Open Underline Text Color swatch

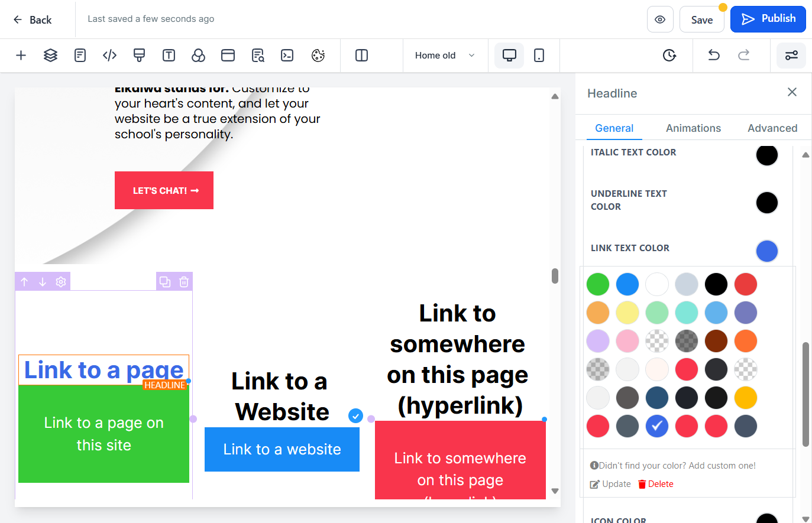coord(766,203)
